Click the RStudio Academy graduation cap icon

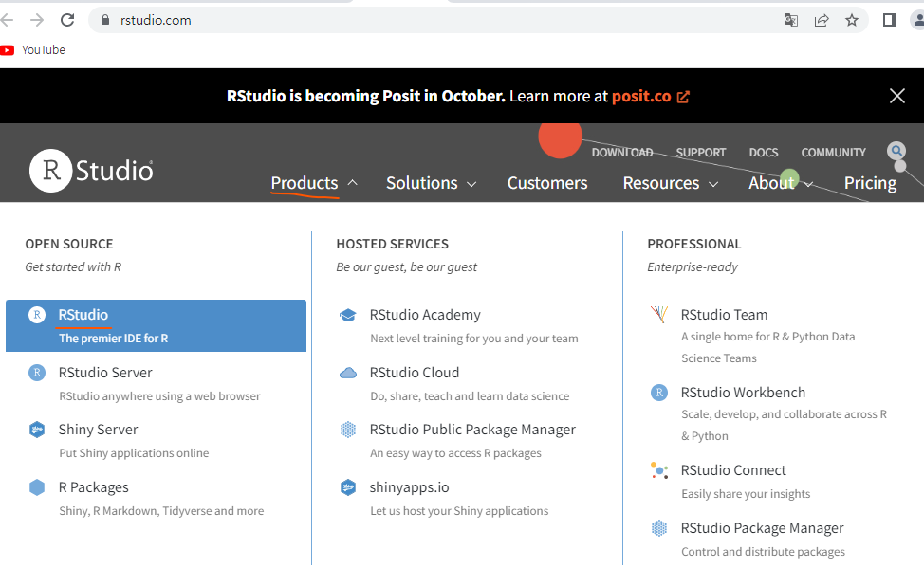coord(348,315)
